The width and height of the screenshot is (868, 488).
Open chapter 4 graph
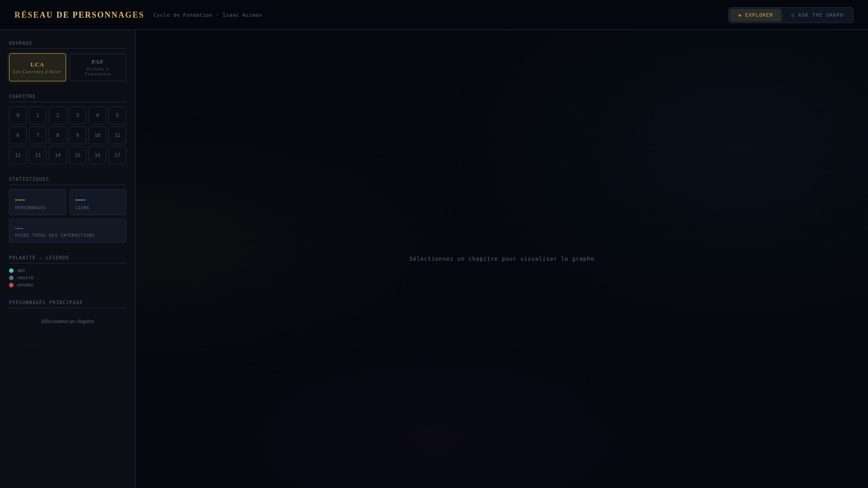[x=97, y=116]
